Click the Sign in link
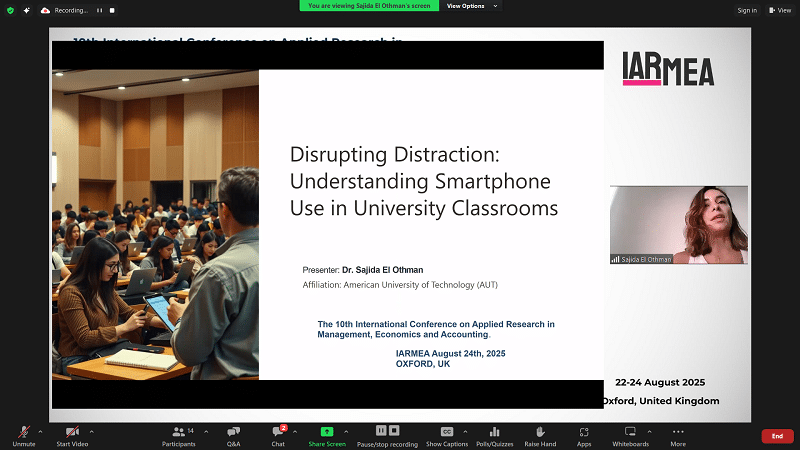The height and width of the screenshot is (450, 800). click(x=747, y=10)
